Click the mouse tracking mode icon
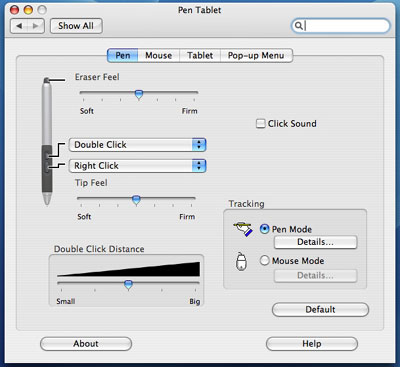 (241, 261)
